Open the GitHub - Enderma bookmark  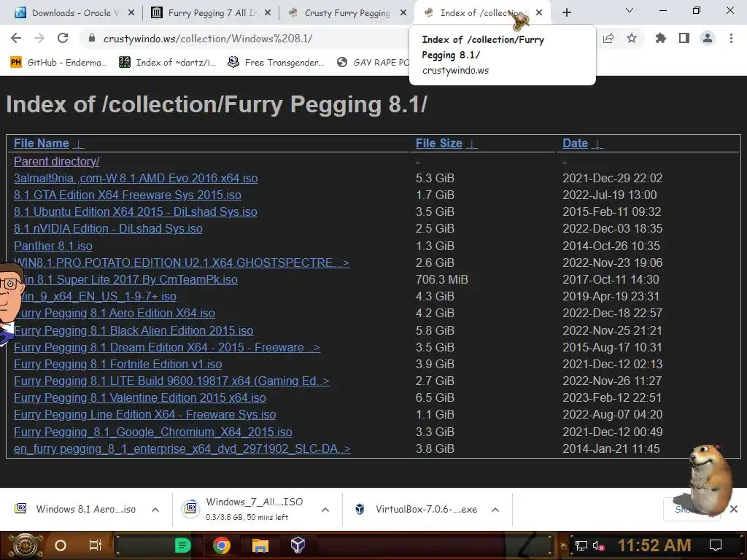58,63
